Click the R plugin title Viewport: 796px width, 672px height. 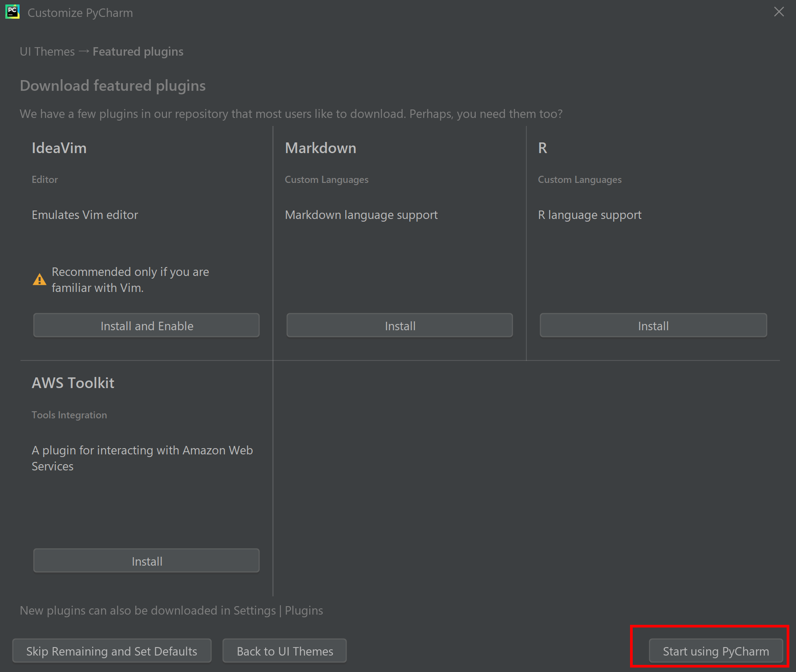coord(542,148)
